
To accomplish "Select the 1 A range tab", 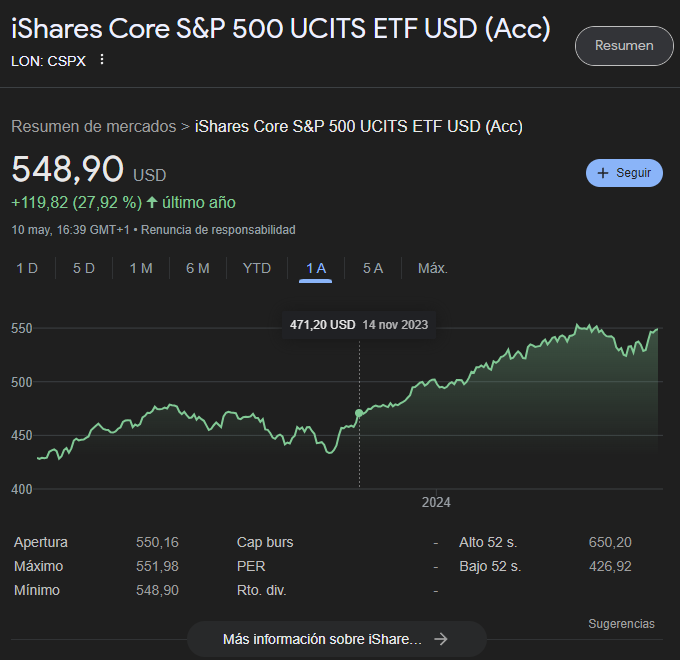I will pos(316,269).
